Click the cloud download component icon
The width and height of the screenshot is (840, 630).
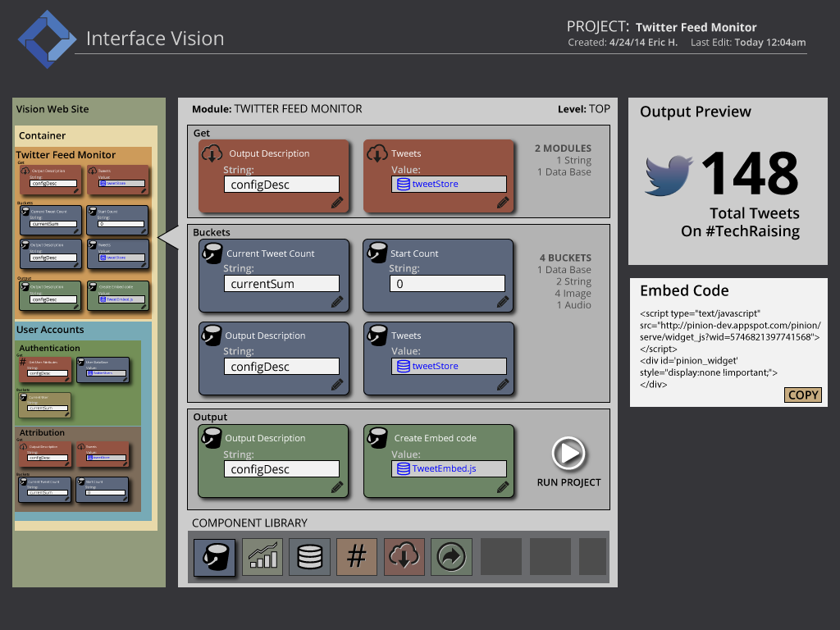[x=404, y=557]
